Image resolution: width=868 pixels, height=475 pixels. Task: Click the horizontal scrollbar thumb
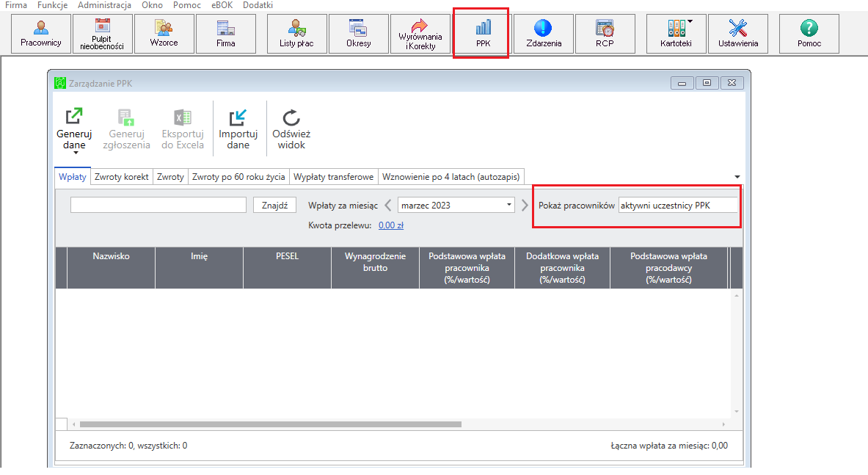click(270, 424)
